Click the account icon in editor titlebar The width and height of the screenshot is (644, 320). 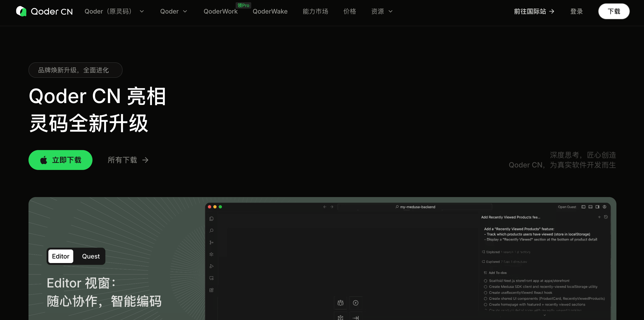pyautogui.click(x=604, y=207)
